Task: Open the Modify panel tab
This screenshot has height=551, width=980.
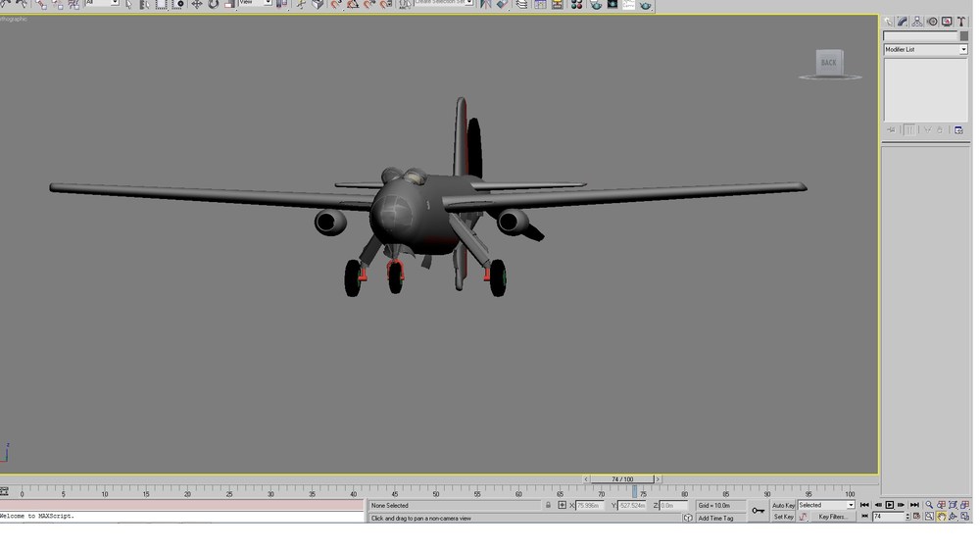Action: [903, 22]
